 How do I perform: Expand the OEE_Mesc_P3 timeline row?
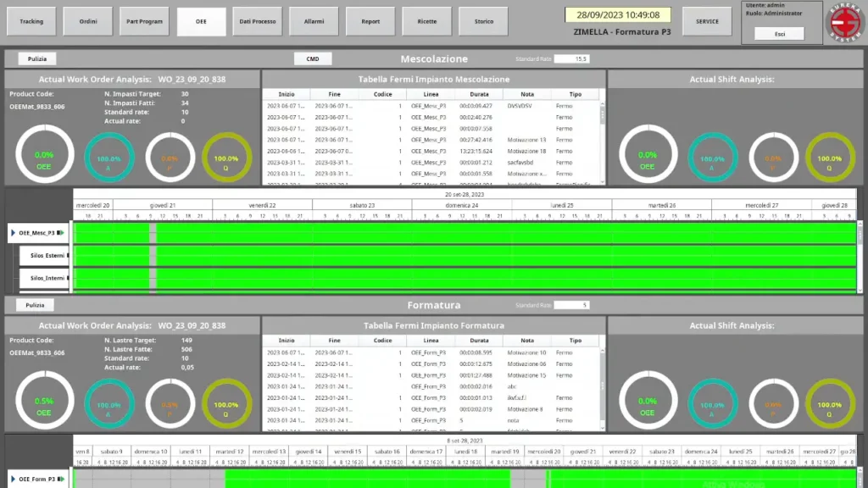[12, 233]
